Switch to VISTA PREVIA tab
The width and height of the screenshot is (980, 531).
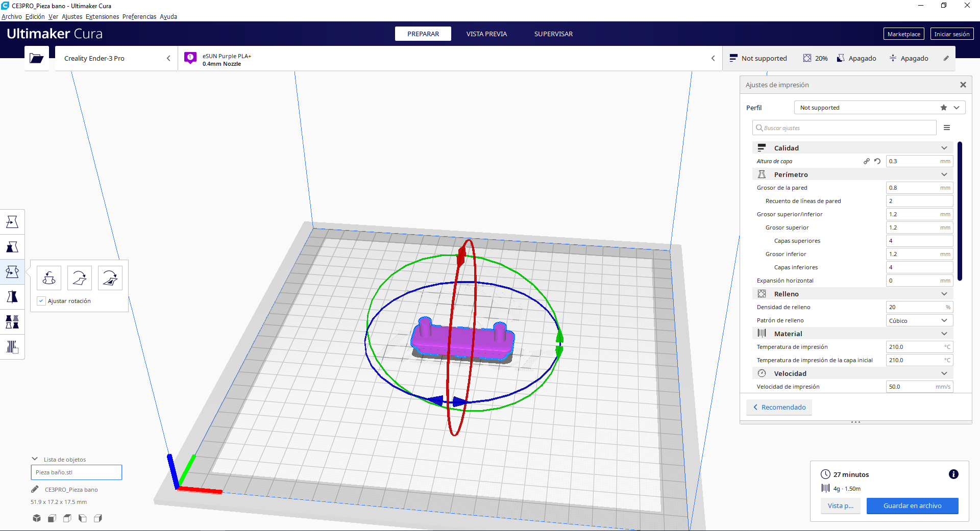(486, 34)
